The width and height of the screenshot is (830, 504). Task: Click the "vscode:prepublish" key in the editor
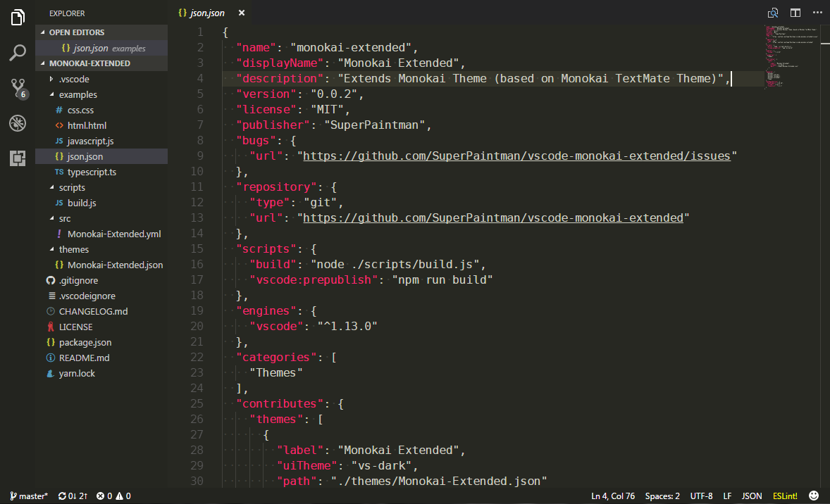point(314,279)
